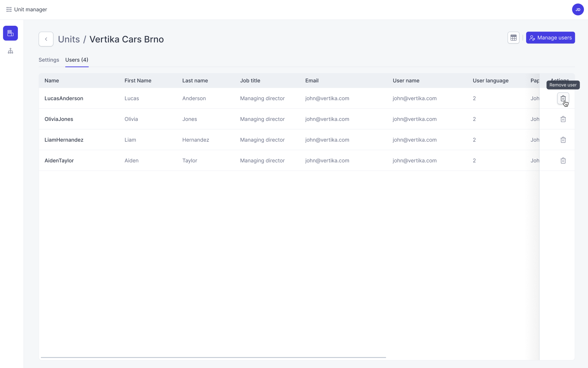The image size is (588, 368).
Task: Open the organization hierarchy sidebar icon
Action: tap(11, 51)
